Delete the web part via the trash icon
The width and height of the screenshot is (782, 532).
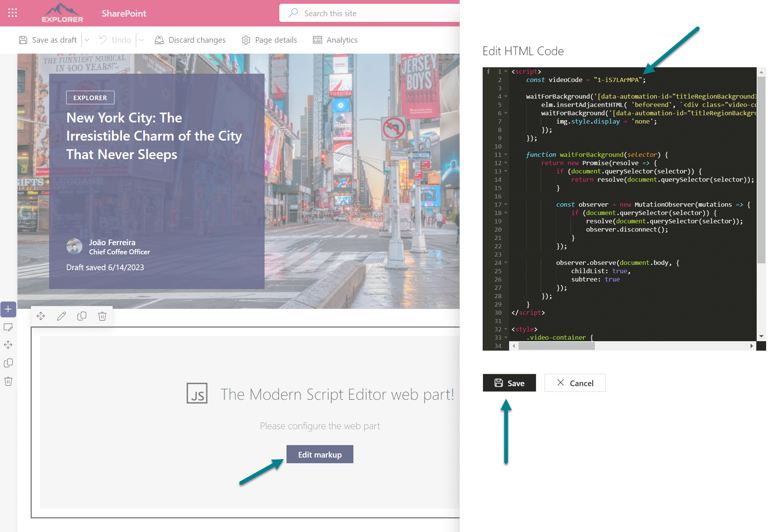pos(102,315)
